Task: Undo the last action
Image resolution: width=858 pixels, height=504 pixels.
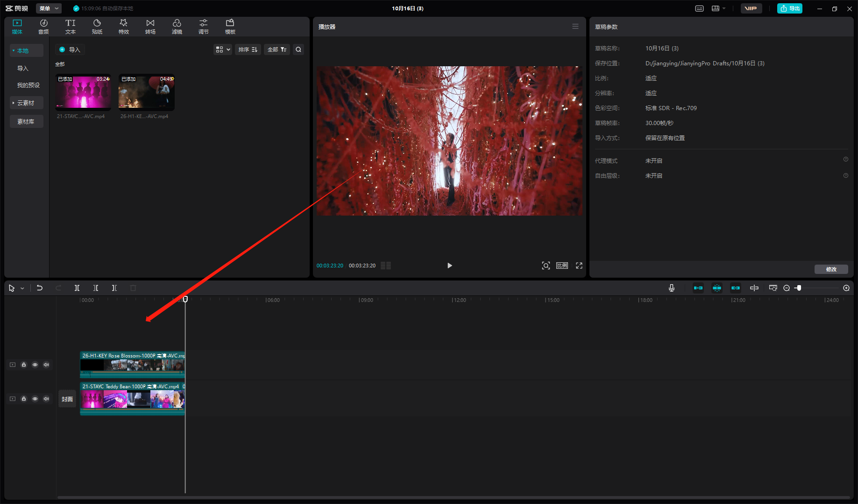Action: pos(40,288)
